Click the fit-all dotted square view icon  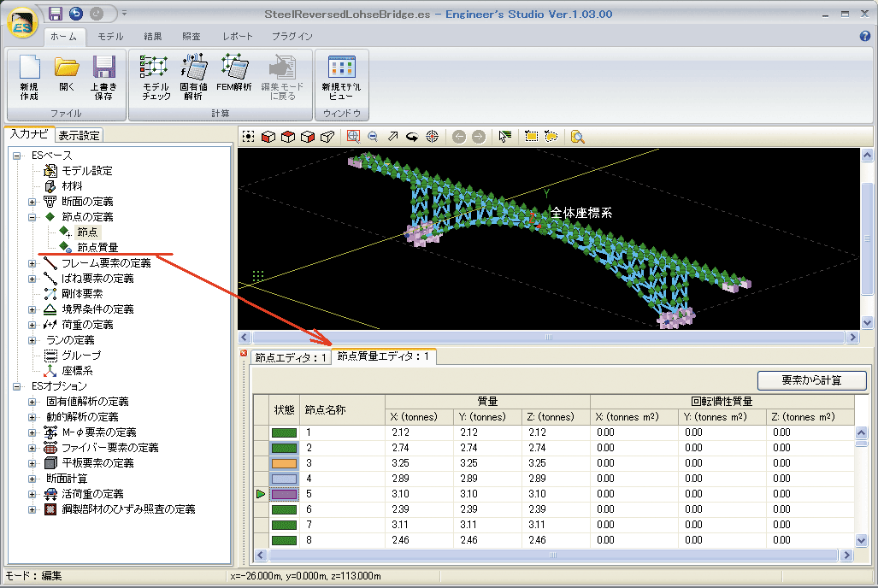(x=248, y=137)
